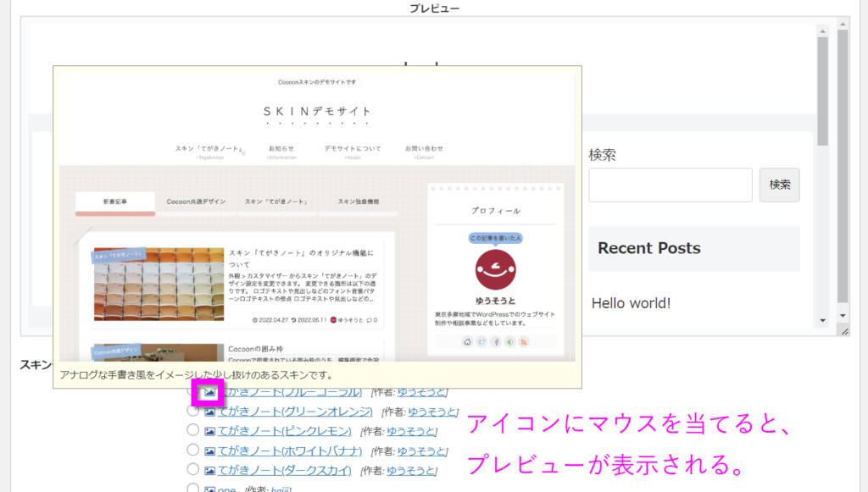Click the 検索 search button in preview
The image size is (868, 492).
pos(780,185)
